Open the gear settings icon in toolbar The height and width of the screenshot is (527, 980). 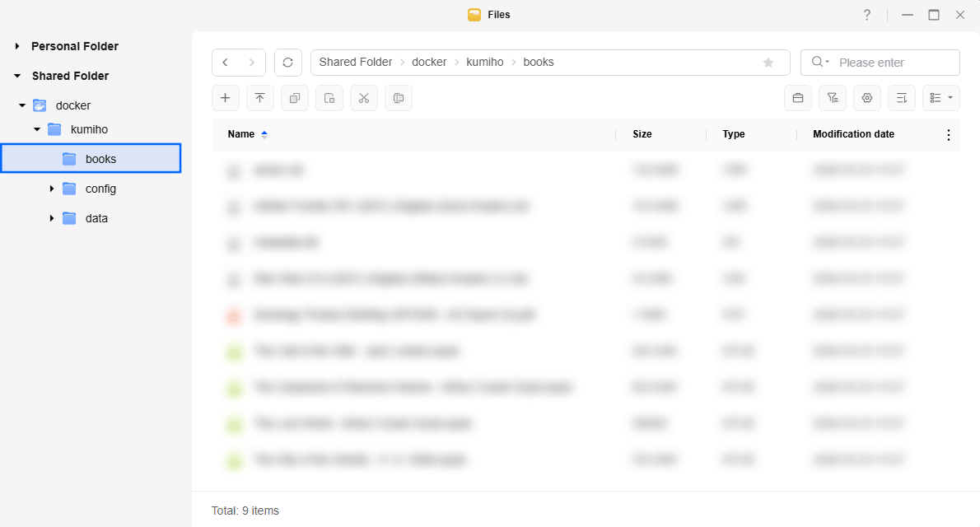[x=867, y=98]
